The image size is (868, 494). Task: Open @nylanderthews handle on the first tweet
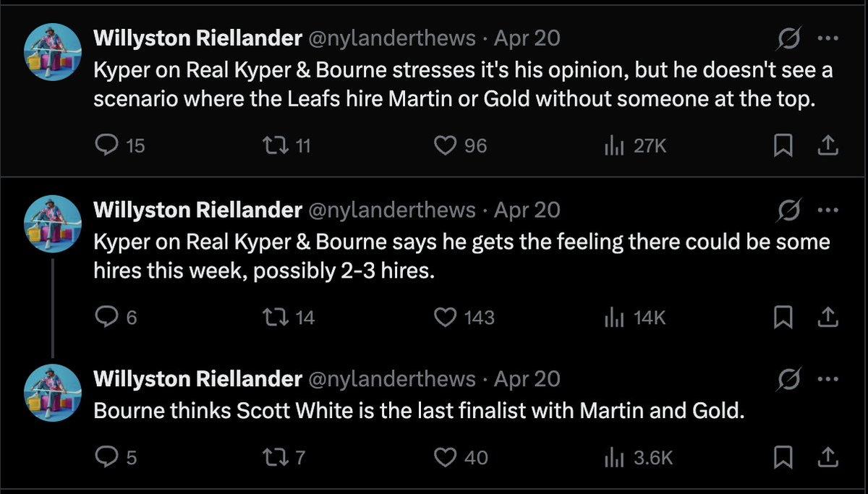393,38
